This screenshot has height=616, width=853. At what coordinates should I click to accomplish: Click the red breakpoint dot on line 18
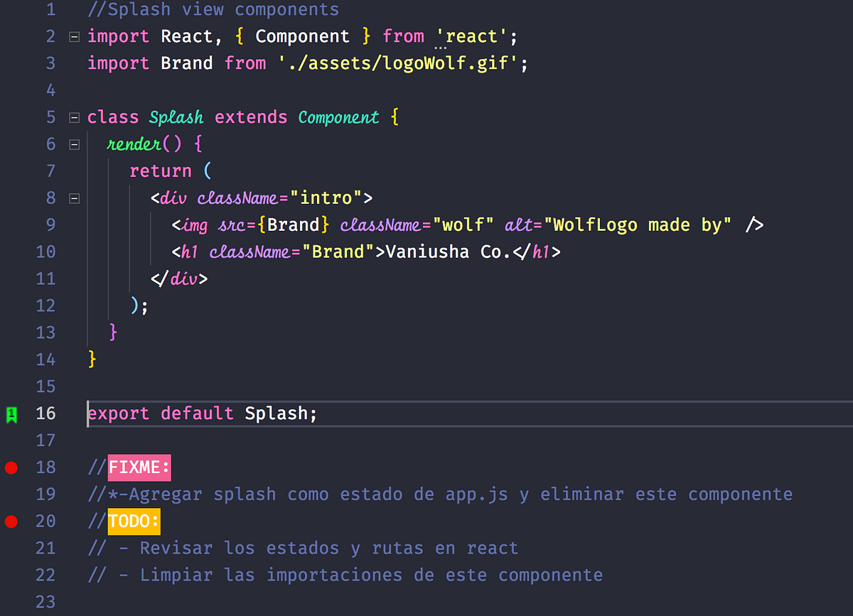(11, 468)
